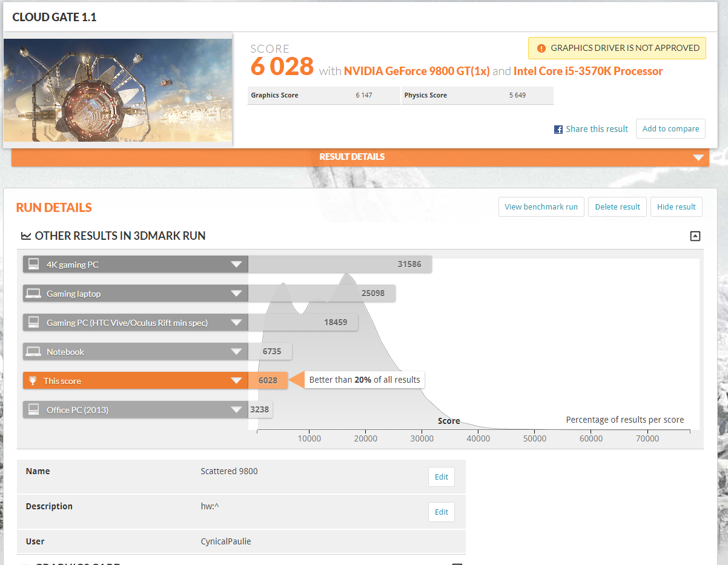Click the Graphics driver is not approved banner
This screenshot has width=728, height=565.
[x=617, y=48]
